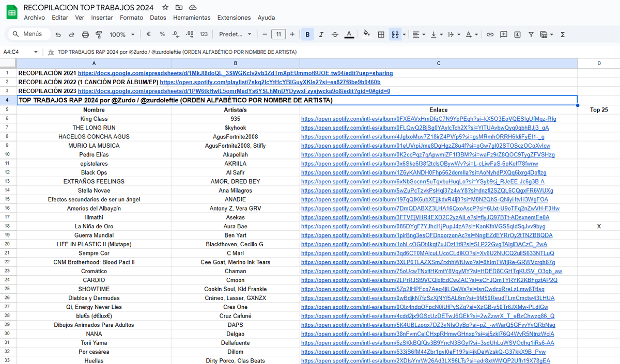Click the Google Sheets home logo
Viewport: 620px width, 364px height.
tap(12, 12)
